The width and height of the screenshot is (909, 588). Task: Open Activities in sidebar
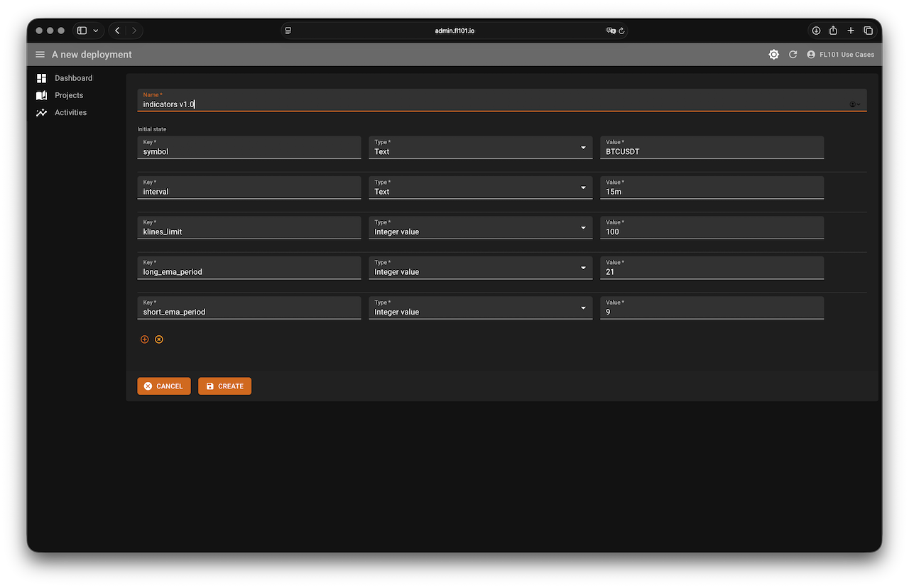tap(70, 112)
